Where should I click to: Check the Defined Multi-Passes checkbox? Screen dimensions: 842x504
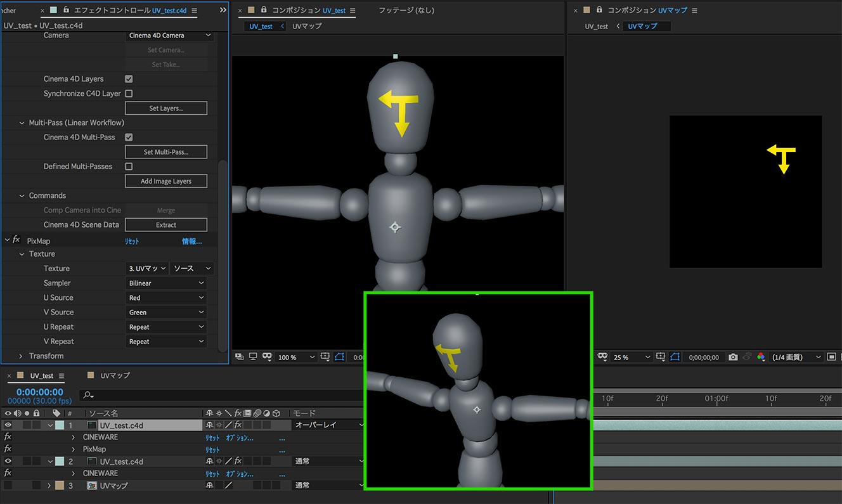click(x=129, y=167)
